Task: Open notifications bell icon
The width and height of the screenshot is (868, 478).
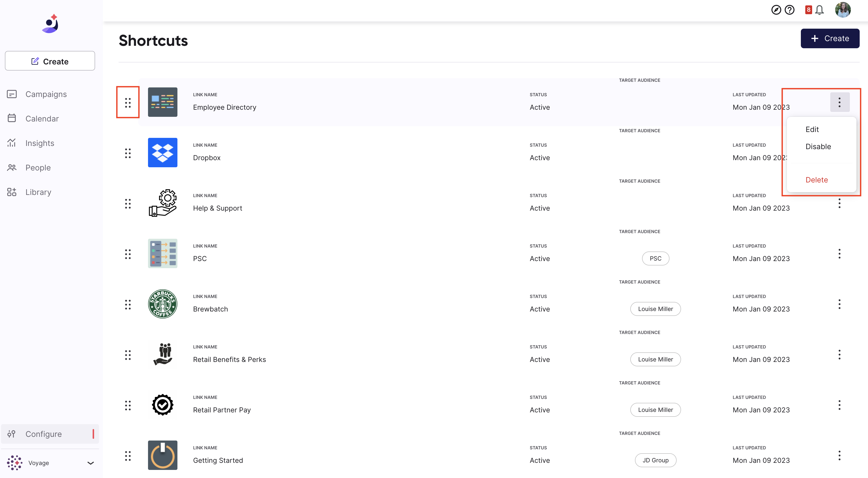Action: tap(819, 10)
